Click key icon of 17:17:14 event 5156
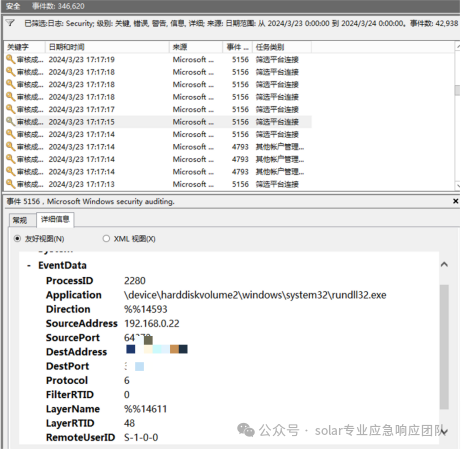This screenshot has width=461, height=449. (x=10, y=134)
